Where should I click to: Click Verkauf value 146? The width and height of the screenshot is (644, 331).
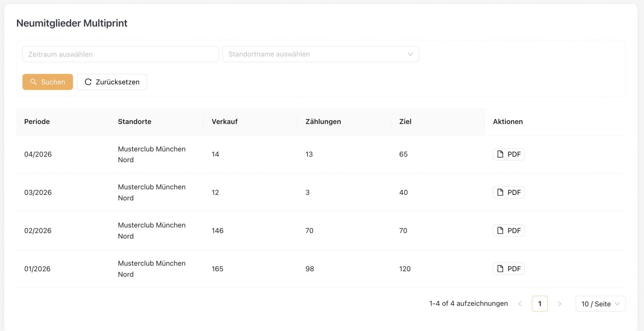coord(217,231)
